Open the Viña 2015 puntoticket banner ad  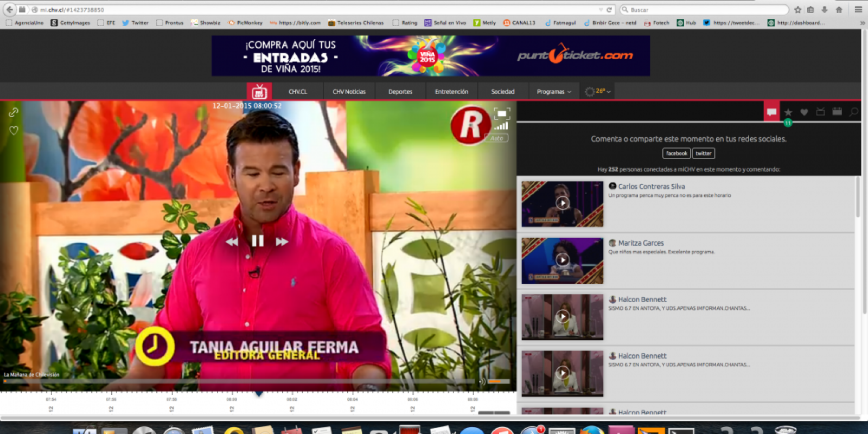click(x=431, y=56)
